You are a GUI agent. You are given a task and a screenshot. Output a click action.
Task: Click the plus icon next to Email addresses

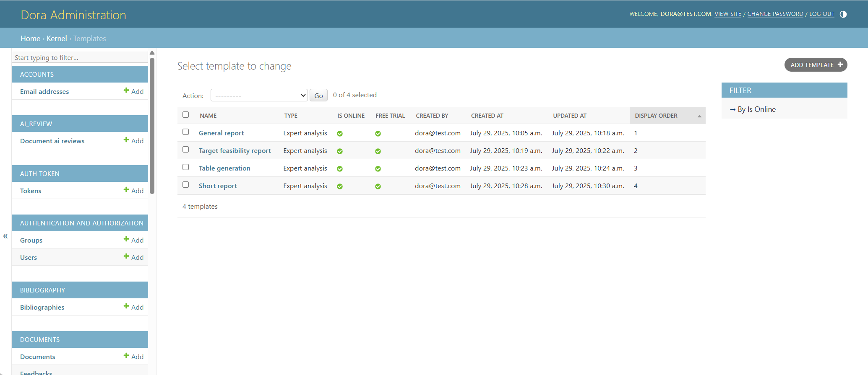point(126,91)
